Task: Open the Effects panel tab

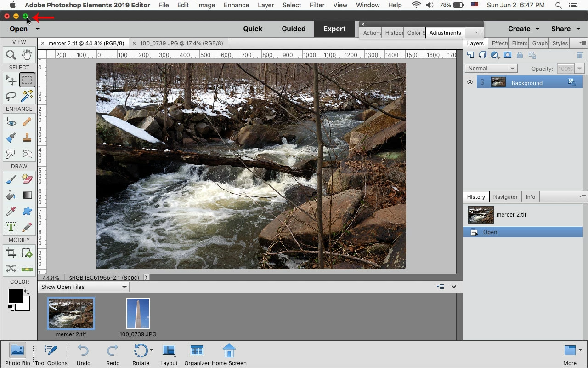Action: 499,43
